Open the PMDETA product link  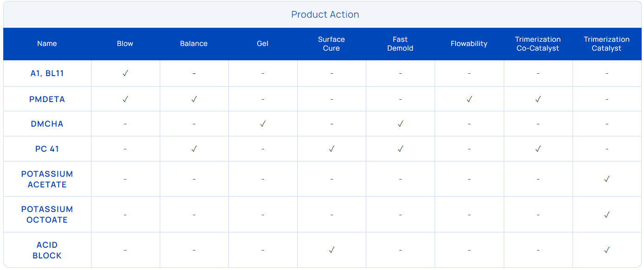coord(47,99)
